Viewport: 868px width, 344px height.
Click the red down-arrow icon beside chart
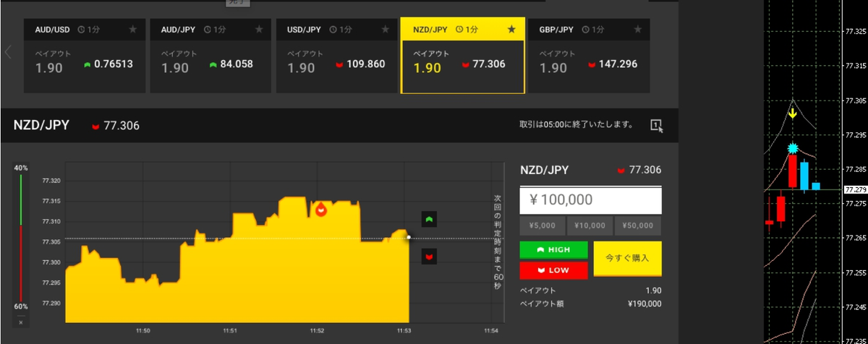pos(429,256)
